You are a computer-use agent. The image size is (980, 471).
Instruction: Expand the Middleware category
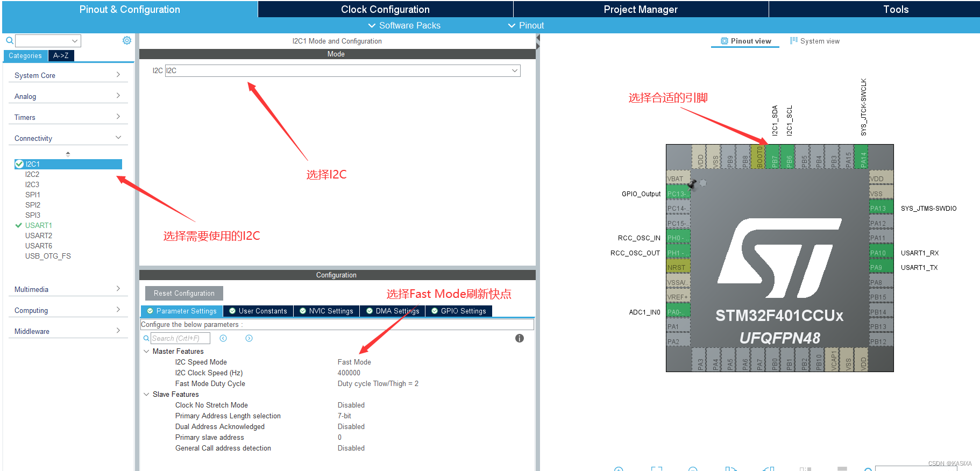click(118, 331)
